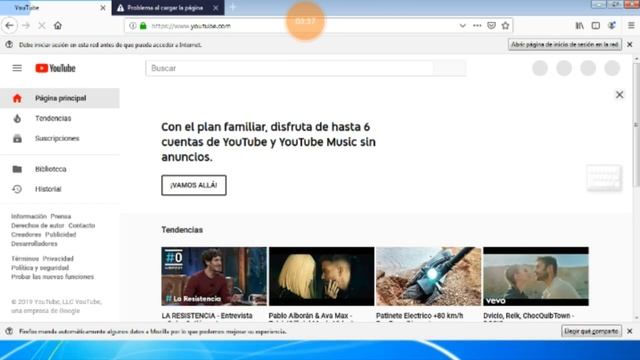The width and height of the screenshot is (640, 360).
Task: Open Pablo Alborán & Ava Max video thumbnail
Action: pyautogui.click(x=321, y=276)
